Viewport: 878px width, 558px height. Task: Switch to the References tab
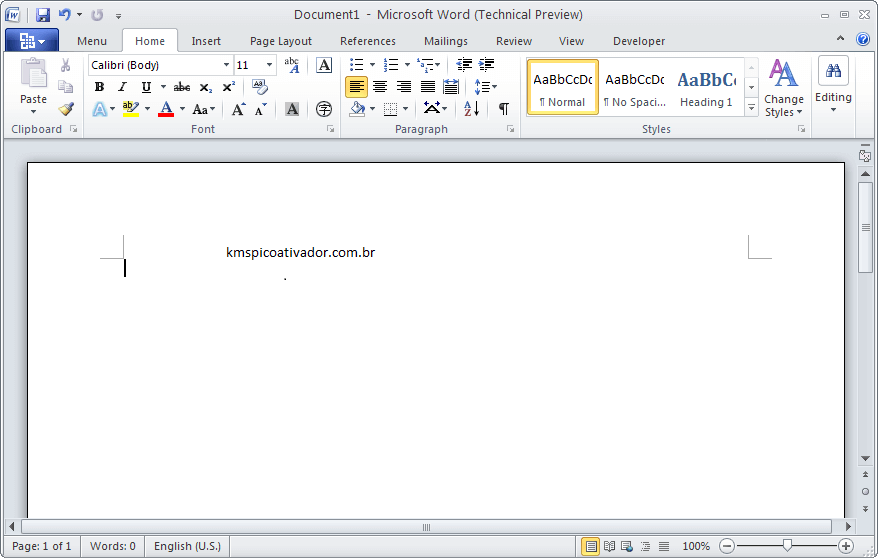coord(367,41)
